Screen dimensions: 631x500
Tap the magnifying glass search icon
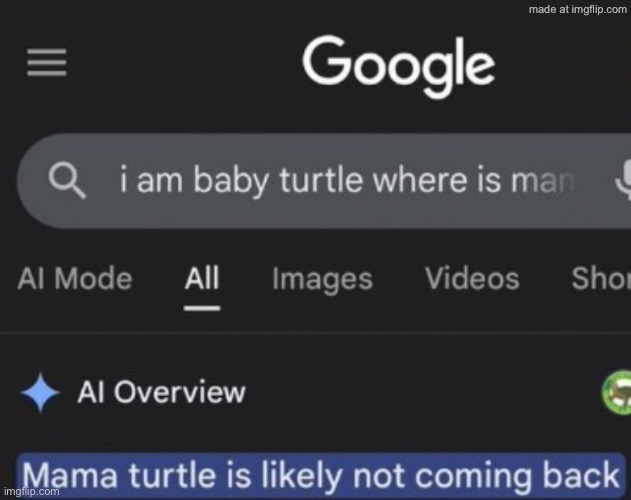[67, 181]
